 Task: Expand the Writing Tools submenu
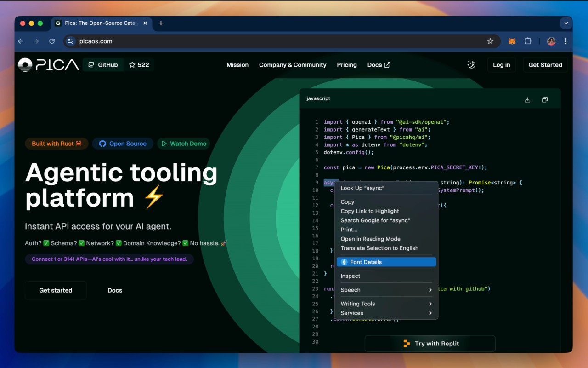(386, 304)
